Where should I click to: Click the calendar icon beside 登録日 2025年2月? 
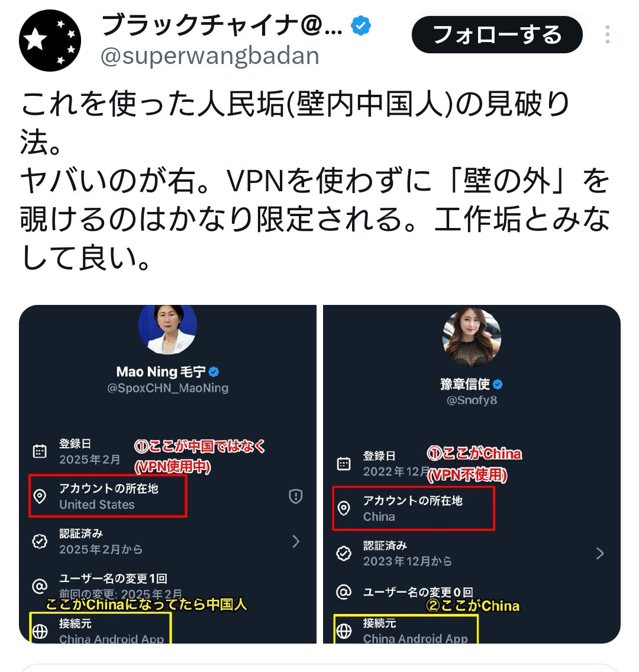point(40,451)
